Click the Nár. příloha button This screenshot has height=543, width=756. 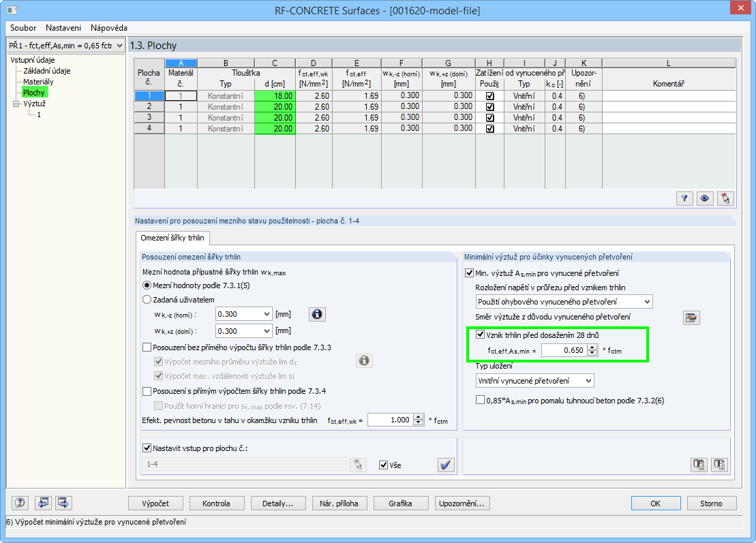tap(339, 503)
